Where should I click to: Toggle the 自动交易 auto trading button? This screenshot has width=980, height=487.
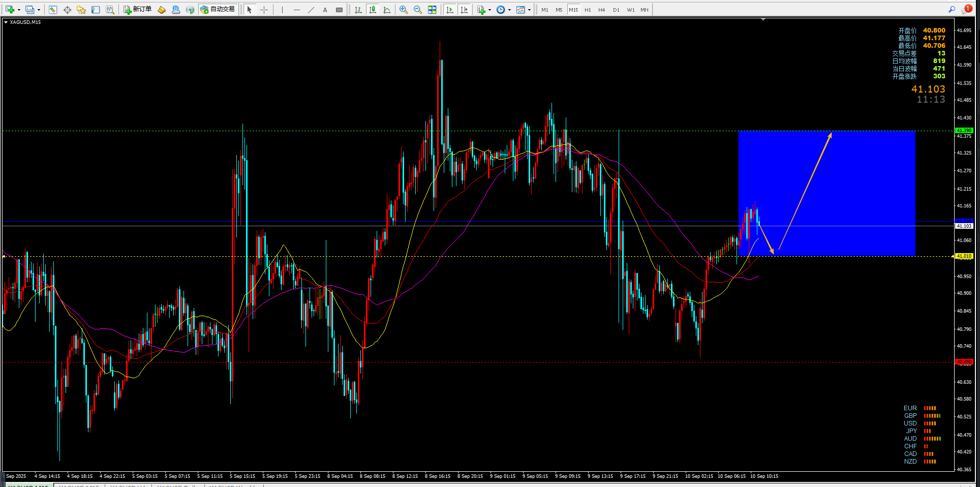pyautogui.click(x=218, y=10)
